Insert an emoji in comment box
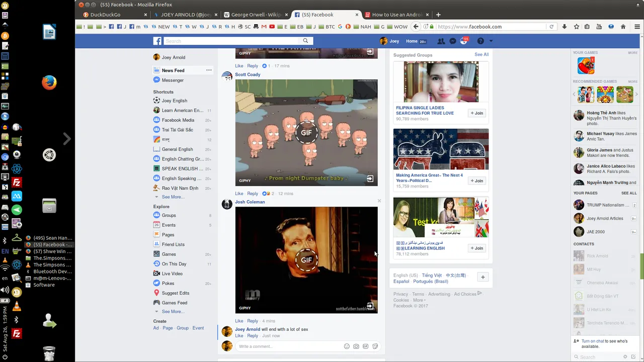This screenshot has height=362, width=644. tap(347, 346)
